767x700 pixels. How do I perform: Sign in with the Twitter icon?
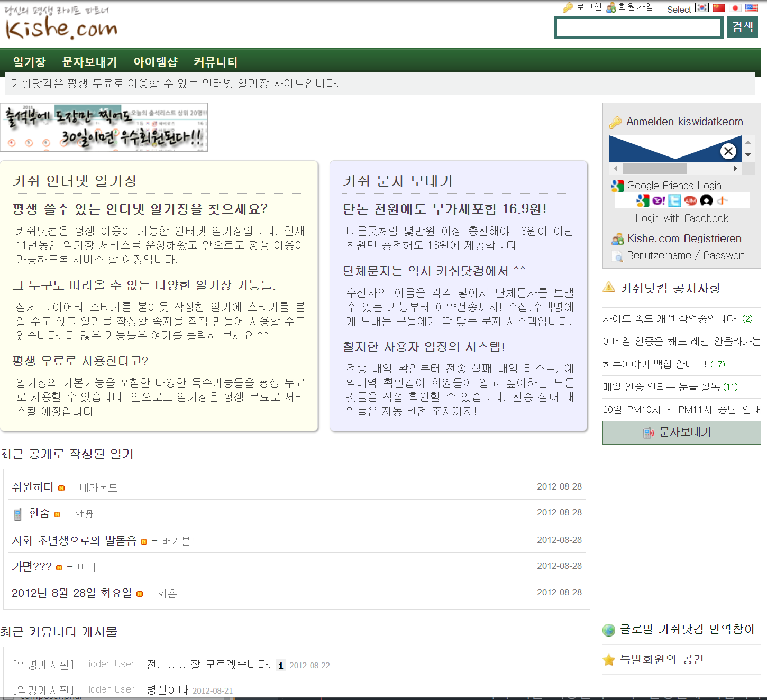click(674, 201)
